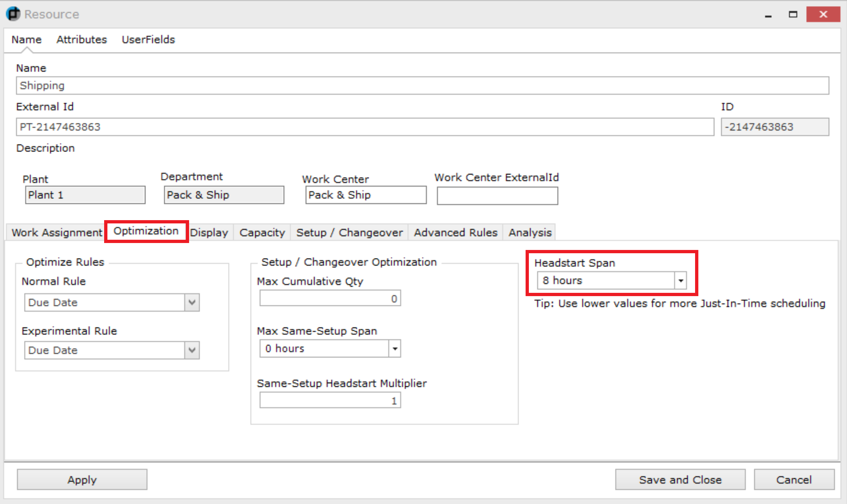Viewport: 847px width, 504px height.
Task: Click the Just-In-Time scheduling tip text
Action: (x=680, y=303)
